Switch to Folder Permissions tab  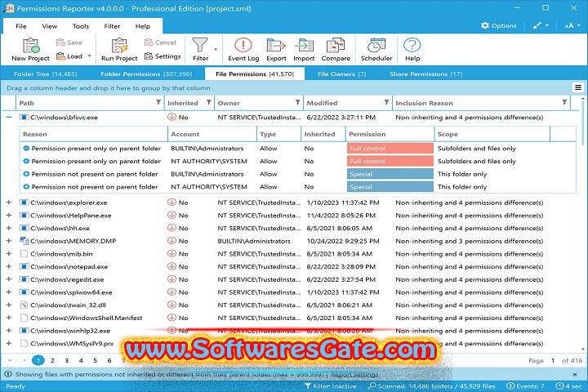[146, 73]
